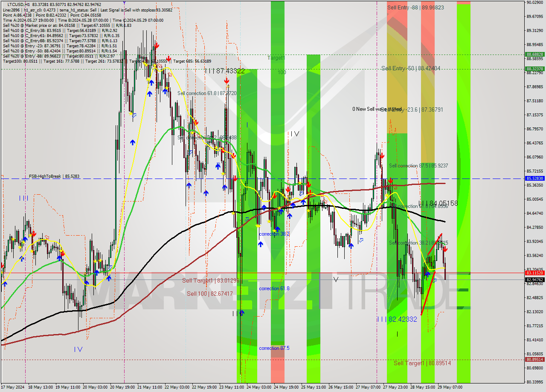This screenshot has height=392, width=546.
Task: Click 84.27865 on the price scale
Action: (x=534, y=228)
